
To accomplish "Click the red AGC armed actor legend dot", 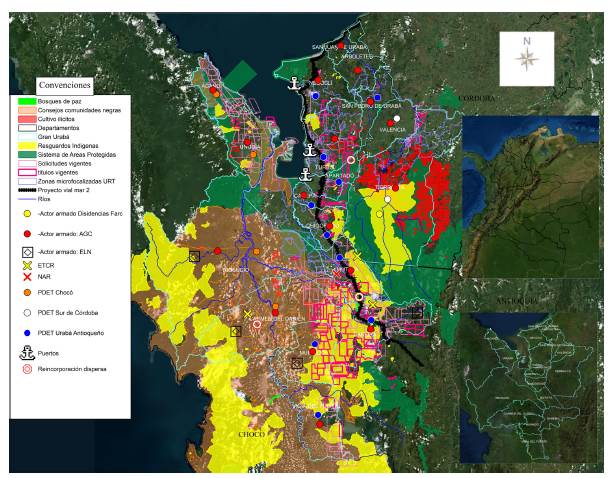I will pos(27,231).
